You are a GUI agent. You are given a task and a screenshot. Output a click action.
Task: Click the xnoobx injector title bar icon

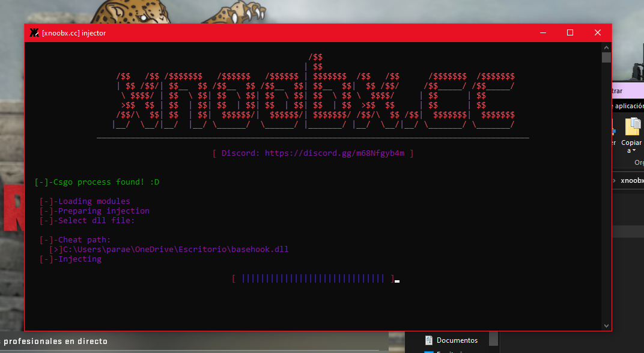34,33
